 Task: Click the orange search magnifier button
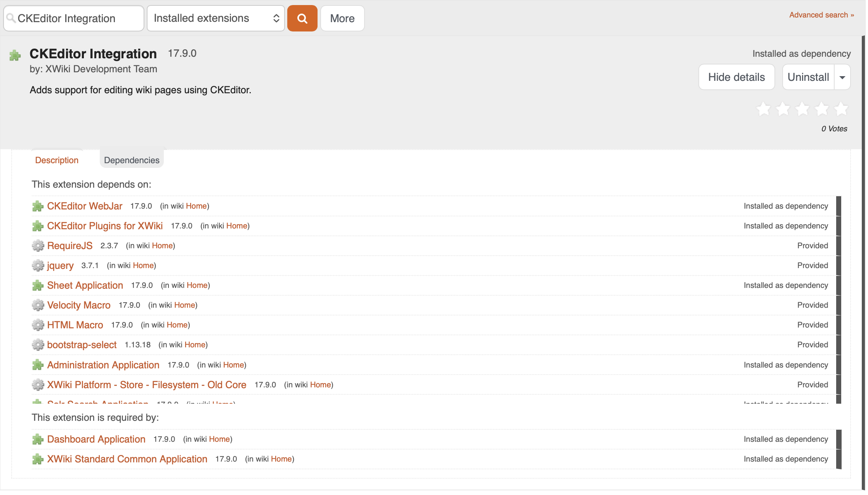pos(302,18)
